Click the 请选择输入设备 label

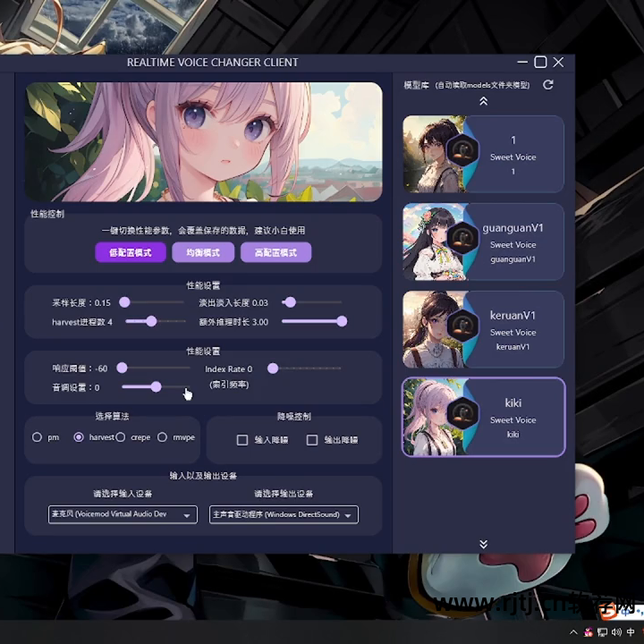(x=123, y=493)
